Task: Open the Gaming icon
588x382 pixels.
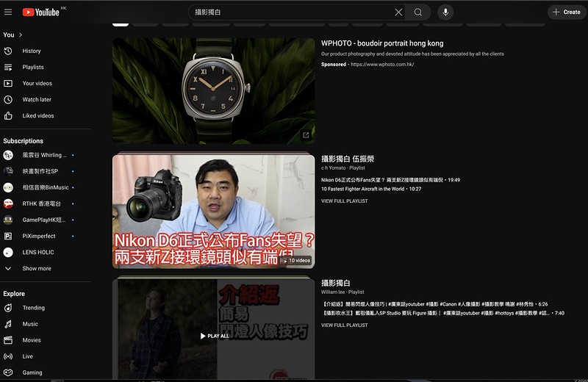Action: click(8, 372)
